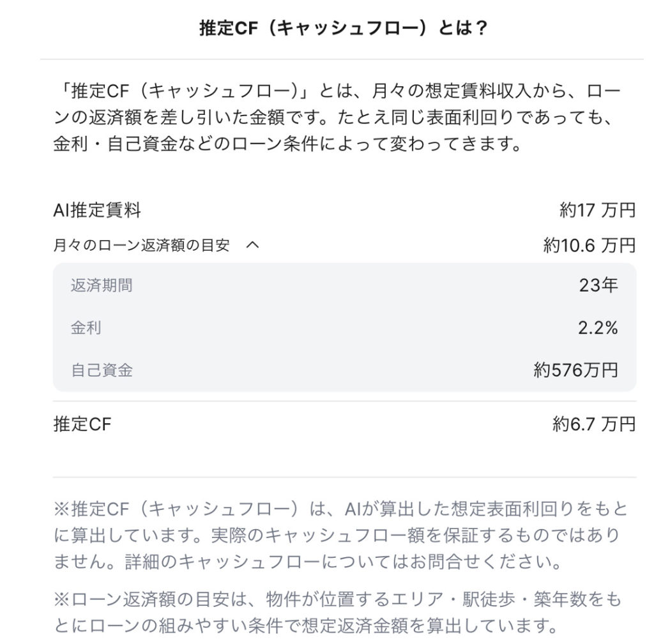Screen dimensions: 654x644
Task: Click the intro paragraph explaining 推定CF
Action: point(338,118)
